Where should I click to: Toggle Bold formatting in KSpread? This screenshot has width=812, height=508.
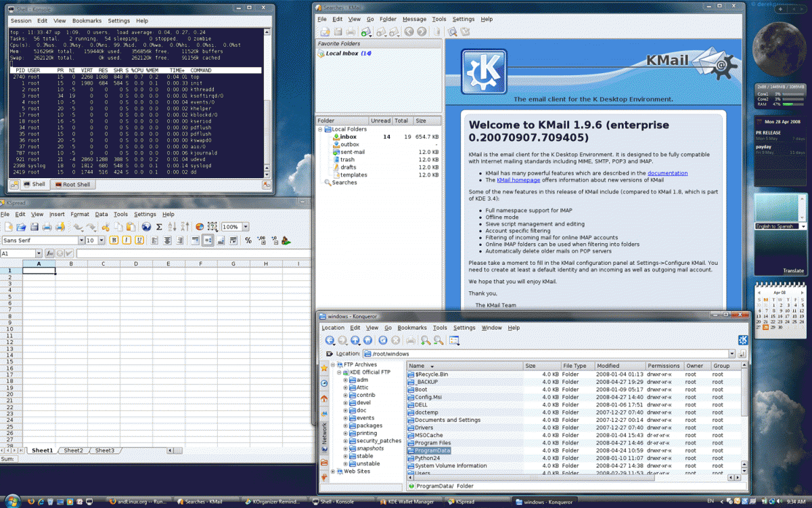(x=114, y=240)
